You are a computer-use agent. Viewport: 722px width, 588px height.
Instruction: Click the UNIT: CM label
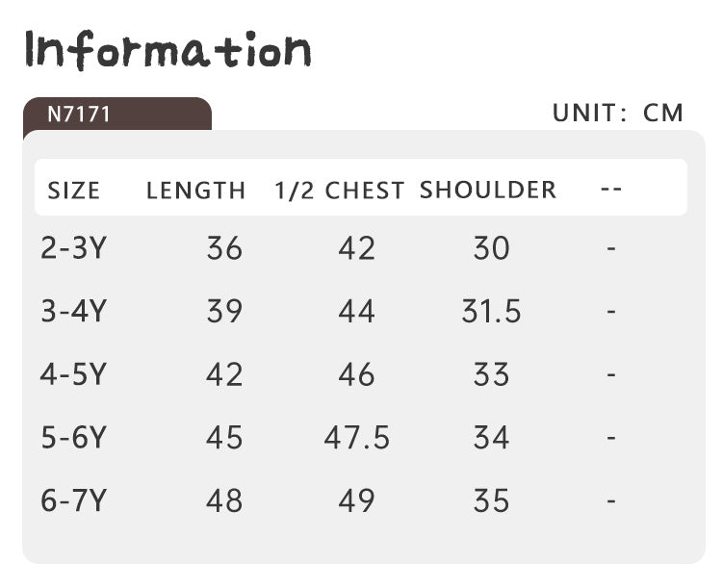[617, 113]
